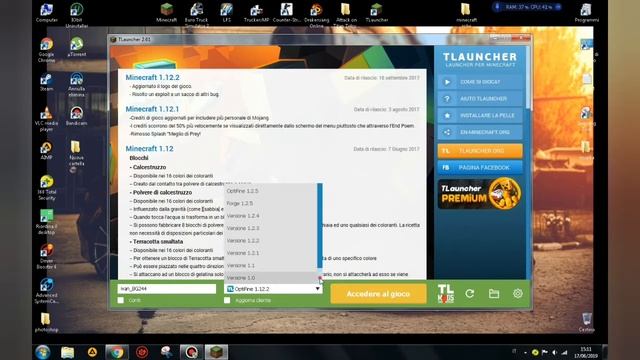Choose Versione 1.2.3 in the list
Screen dimensions: 640x360
tap(271, 228)
